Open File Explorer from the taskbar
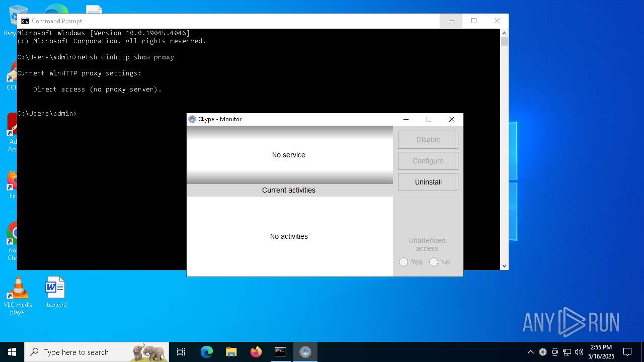Screen dimensions: 644x362 231,352
